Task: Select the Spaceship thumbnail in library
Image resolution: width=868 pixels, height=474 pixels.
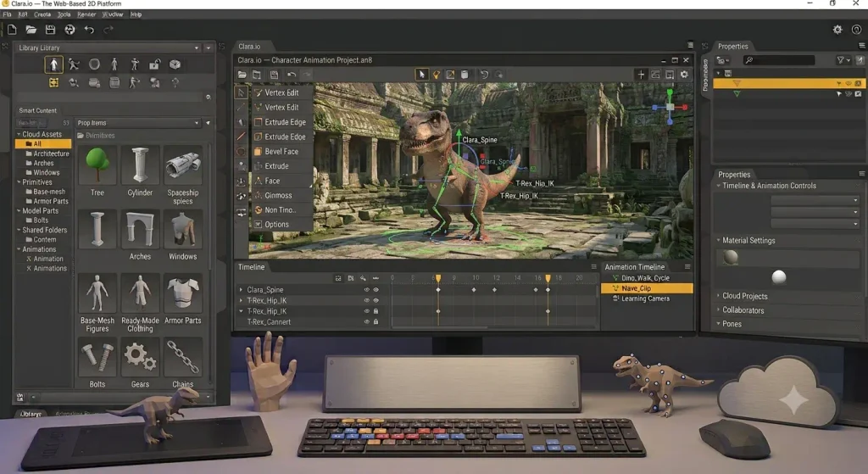Action: 183,165
